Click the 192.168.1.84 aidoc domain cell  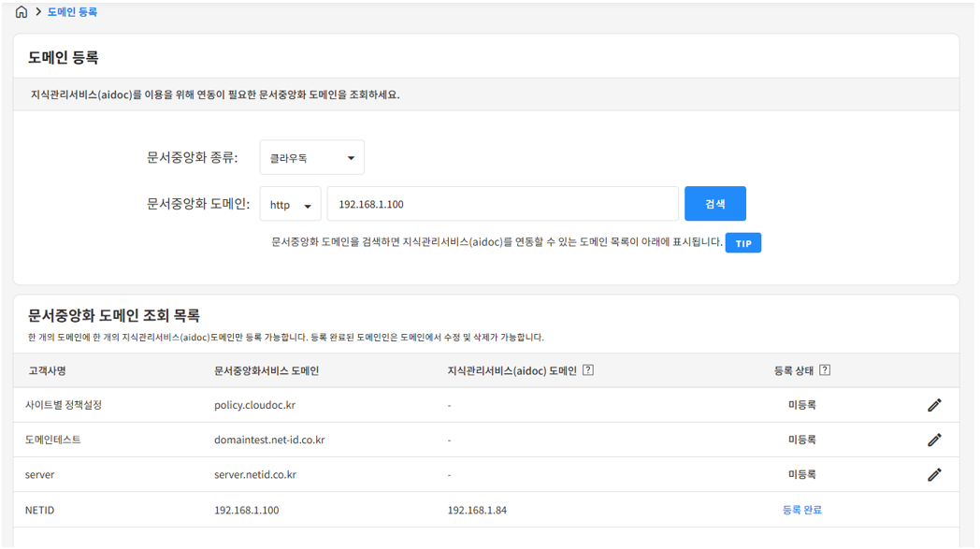pyautogui.click(x=477, y=510)
